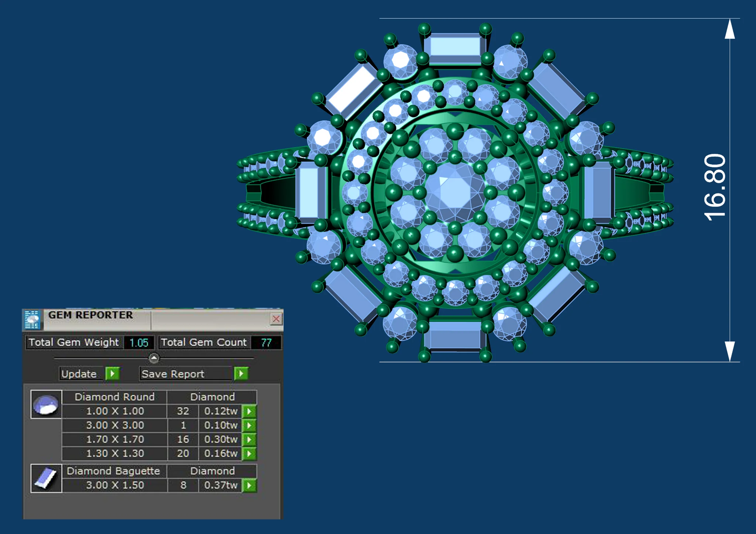Click the Save Report label
Image resolution: width=756 pixels, height=534 pixels.
186,374
